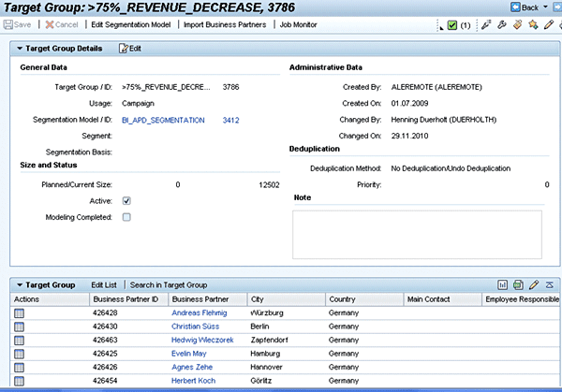Export Target Group table to spreadsheet

(x=518, y=284)
